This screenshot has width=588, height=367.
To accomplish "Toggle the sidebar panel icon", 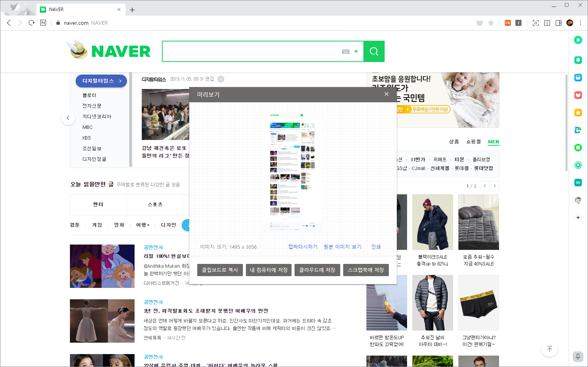I will [x=558, y=23].
